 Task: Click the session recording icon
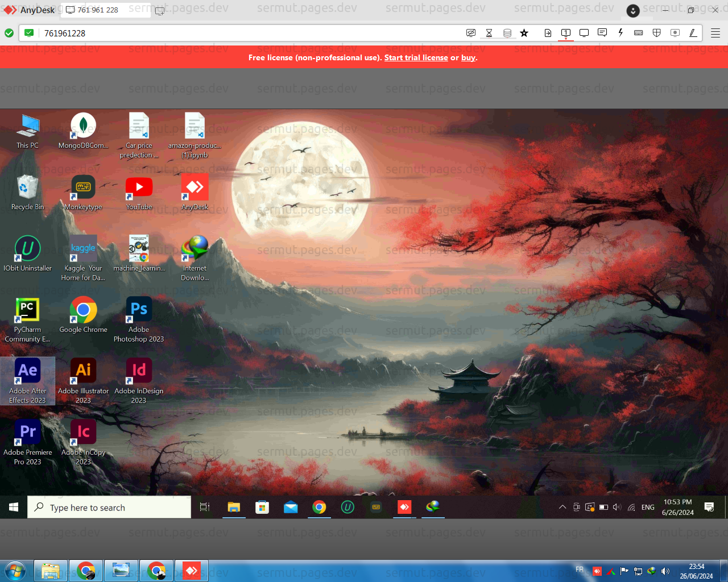pos(675,32)
